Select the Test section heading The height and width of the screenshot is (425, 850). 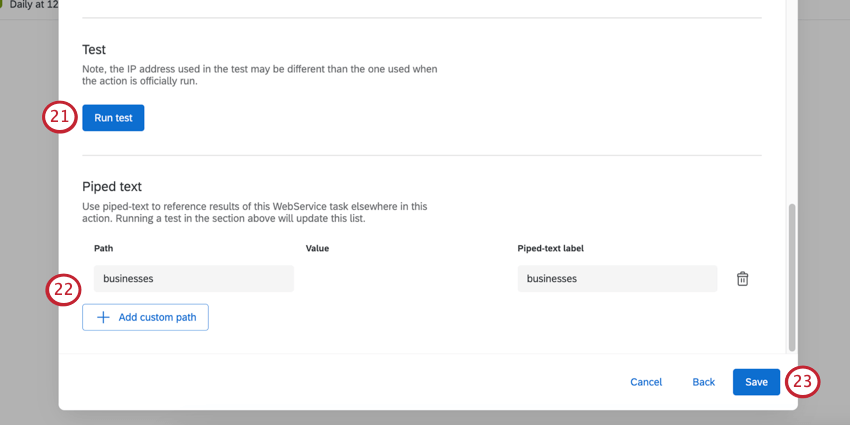pyautogui.click(x=94, y=50)
